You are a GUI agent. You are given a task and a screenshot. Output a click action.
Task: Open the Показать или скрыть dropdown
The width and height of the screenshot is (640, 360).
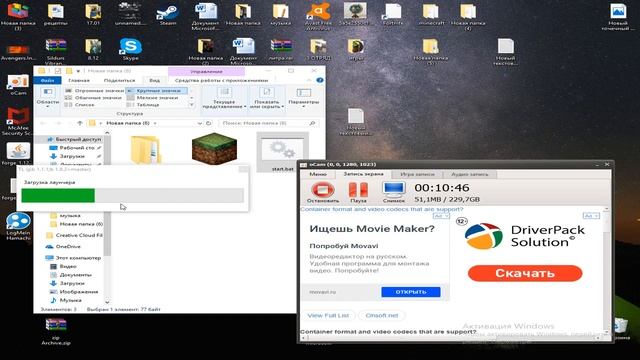(267, 98)
